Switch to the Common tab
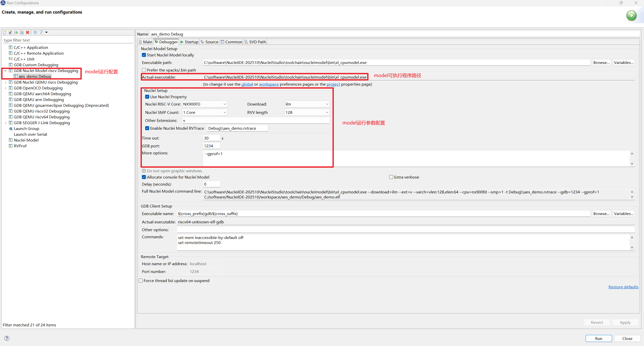 pyautogui.click(x=233, y=42)
